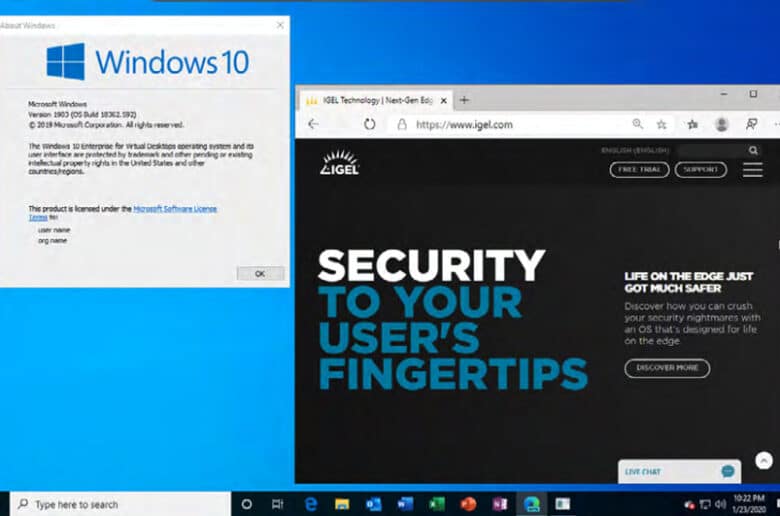Click the taskbar search box
The width and height of the screenshot is (780, 516).
[120, 504]
